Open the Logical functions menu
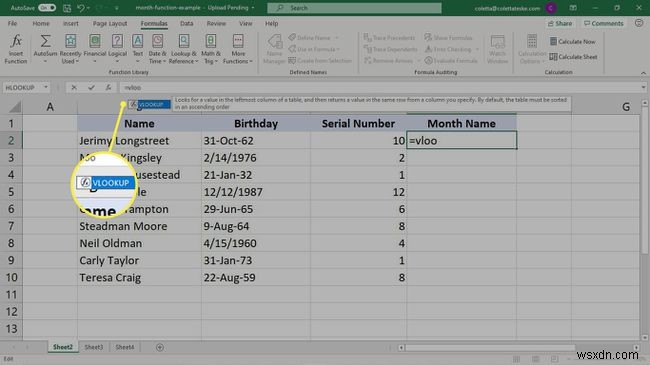This screenshot has height=365, width=650. click(x=117, y=49)
